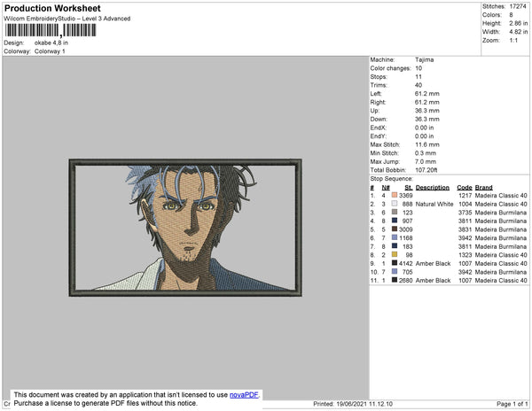Click 'Wilcom EmbroideryStudio – Level 3 Advanced' text
The width and height of the screenshot is (532, 411).
point(67,19)
